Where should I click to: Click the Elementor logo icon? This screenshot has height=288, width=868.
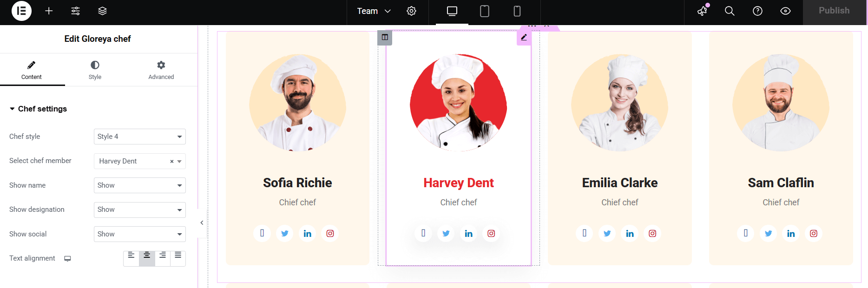pyautogui.click(x=21, y=11)
